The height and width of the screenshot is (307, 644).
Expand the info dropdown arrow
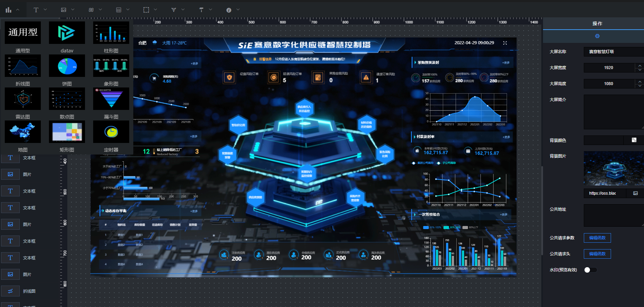tap(238, 10)
